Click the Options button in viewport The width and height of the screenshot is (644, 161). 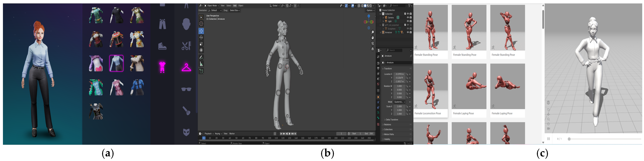(370, 11)
